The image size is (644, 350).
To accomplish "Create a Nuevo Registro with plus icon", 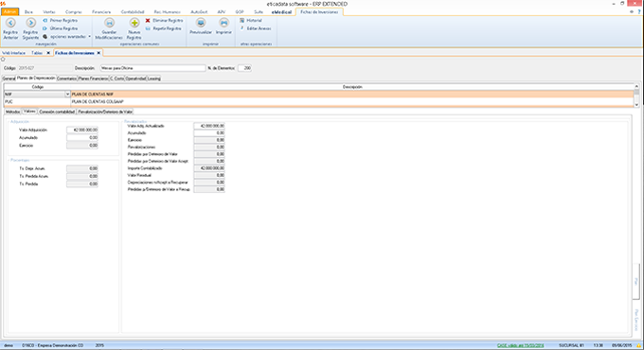I will pos(134,23).
